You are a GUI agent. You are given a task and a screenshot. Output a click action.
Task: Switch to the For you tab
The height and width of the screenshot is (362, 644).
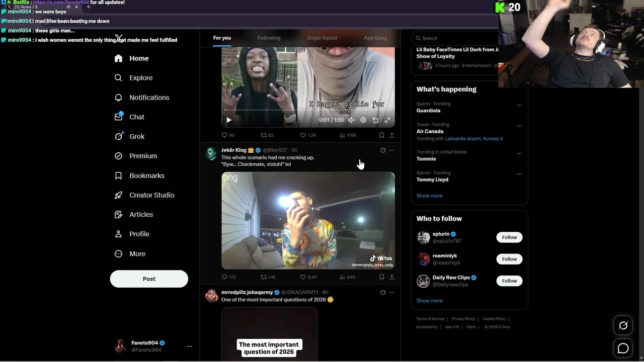222,38
